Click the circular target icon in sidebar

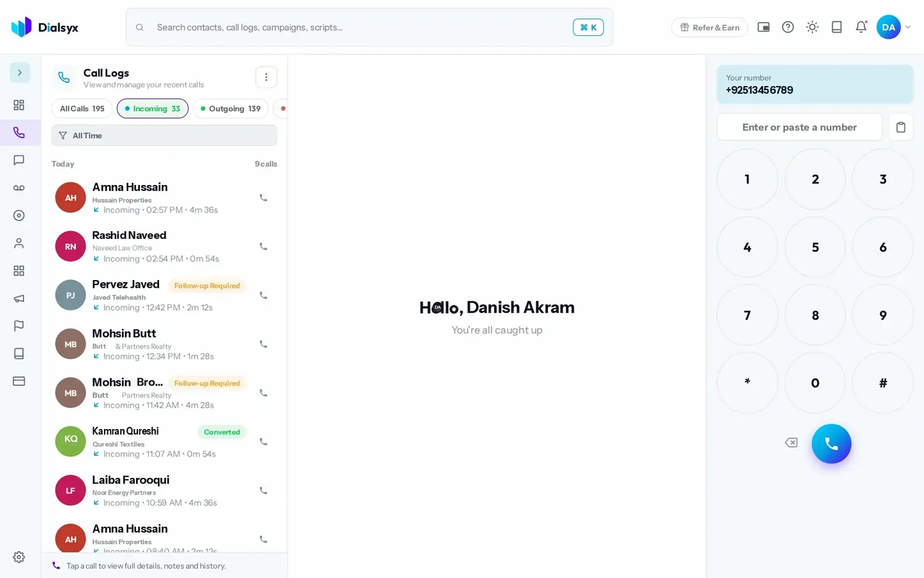pyautogui.click(x=19, y=216)
